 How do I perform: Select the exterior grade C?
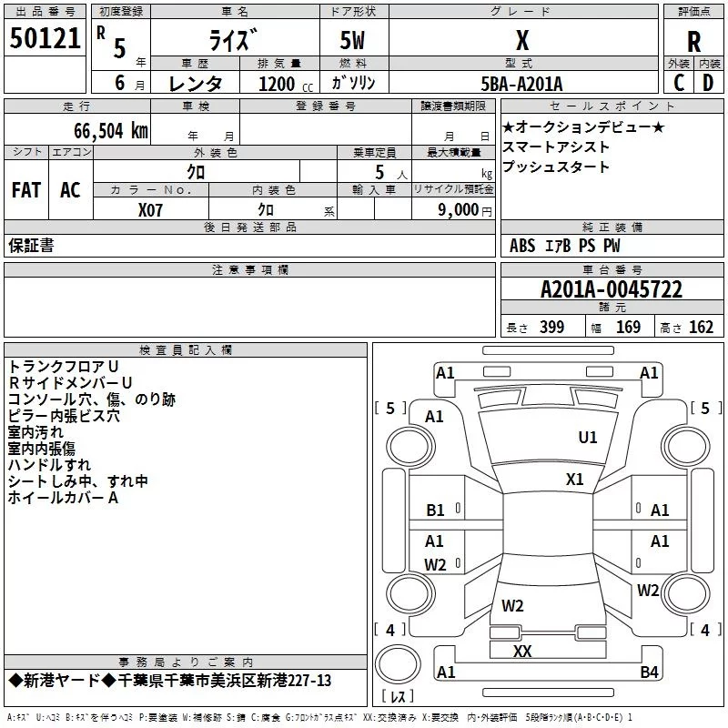(x=679, y=83)
